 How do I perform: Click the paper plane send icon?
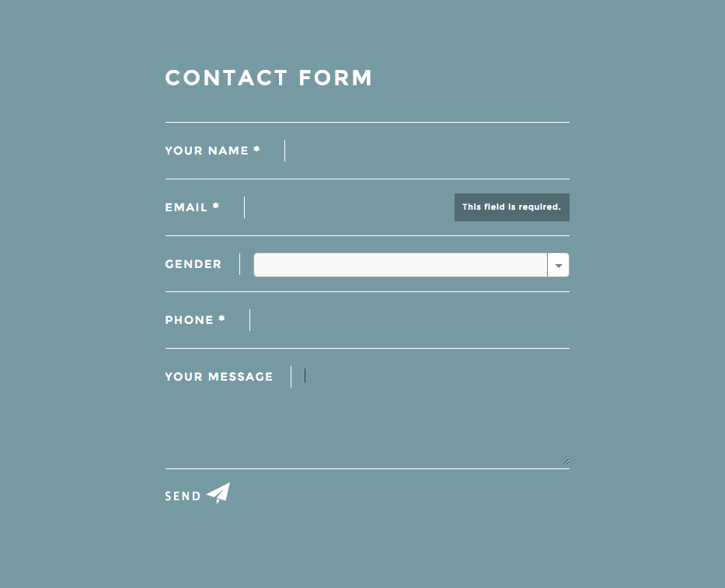(x=218, y=493)
